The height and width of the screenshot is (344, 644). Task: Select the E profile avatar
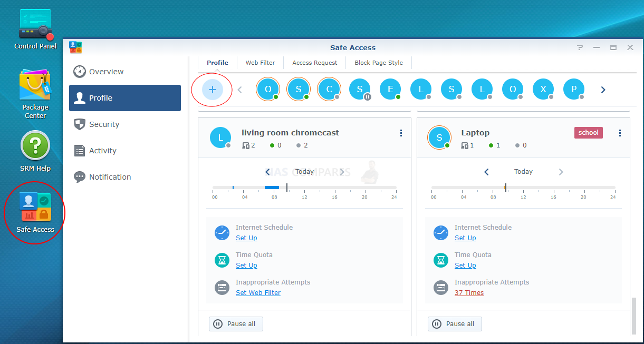(x=390, y=90)
